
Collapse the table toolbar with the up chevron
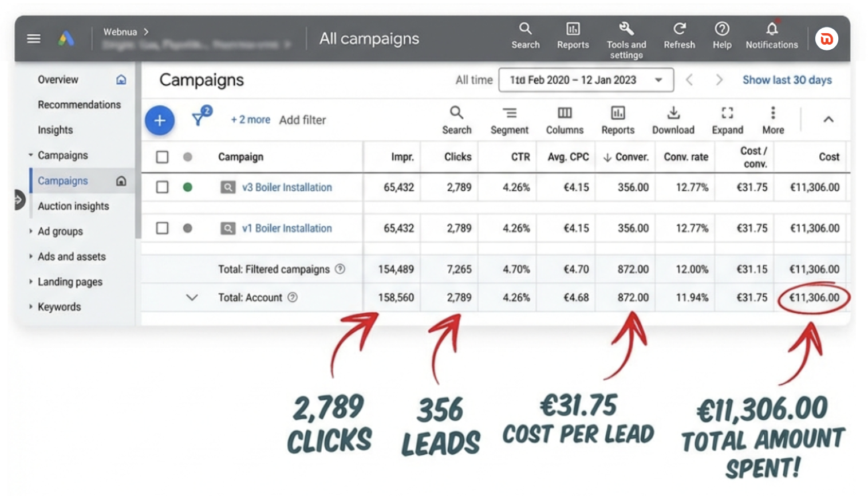coord(828,119)
